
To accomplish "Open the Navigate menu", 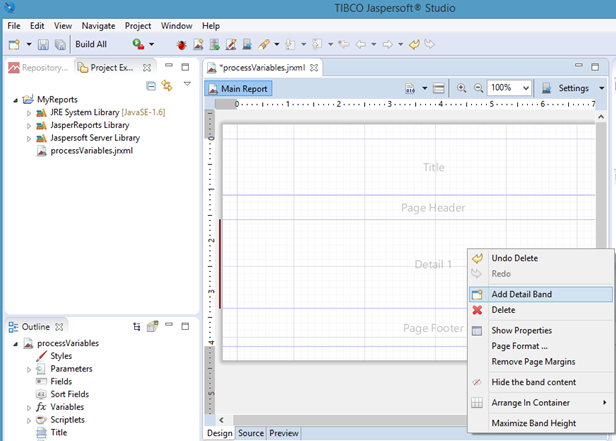I will pyautogui.click(x=98, y=25).
